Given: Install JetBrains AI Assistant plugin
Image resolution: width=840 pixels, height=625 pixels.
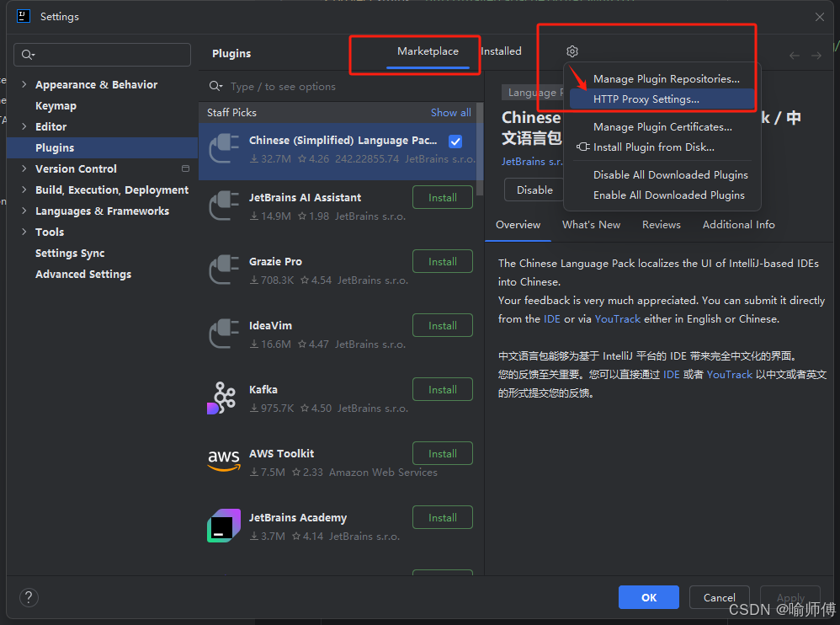Looking at the screenshot, I should coord(443,197).
